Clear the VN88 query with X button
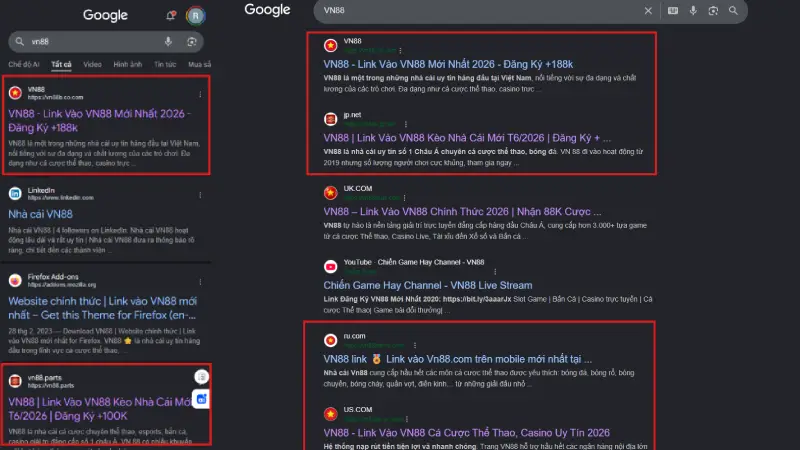Image resolution: width=800 pixels, height=450 pixels. (x=648, y=11)
